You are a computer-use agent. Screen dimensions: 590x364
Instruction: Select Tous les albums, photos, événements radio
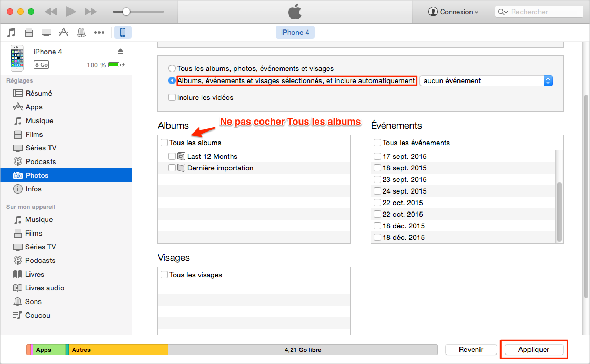[172, 68]
